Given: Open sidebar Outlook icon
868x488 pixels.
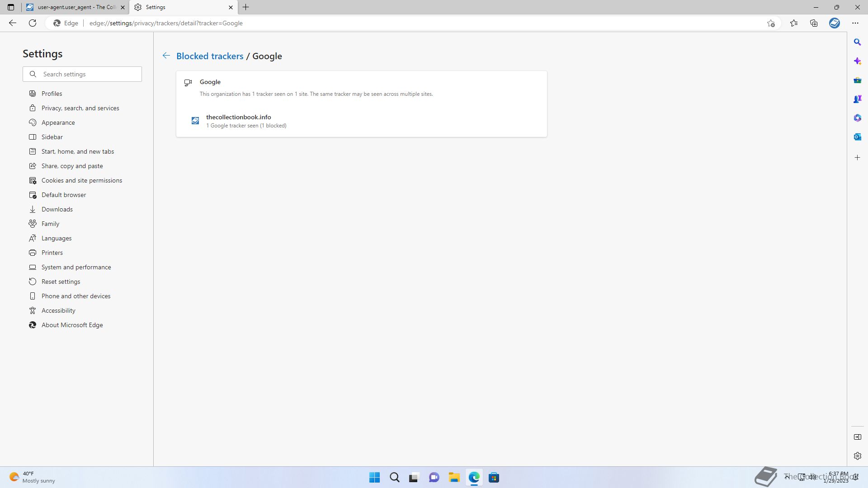Looking at the screenshot, I should tap(857, 137).
